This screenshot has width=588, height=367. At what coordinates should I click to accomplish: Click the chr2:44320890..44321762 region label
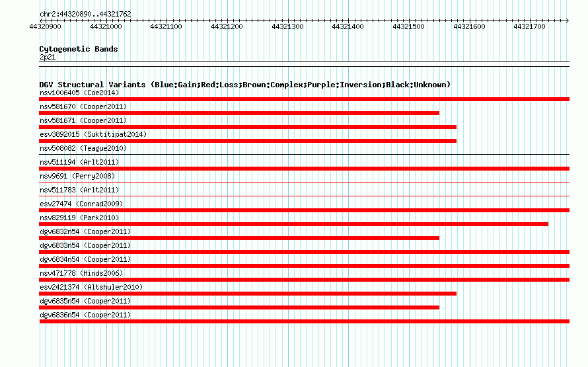coord(85,14)
